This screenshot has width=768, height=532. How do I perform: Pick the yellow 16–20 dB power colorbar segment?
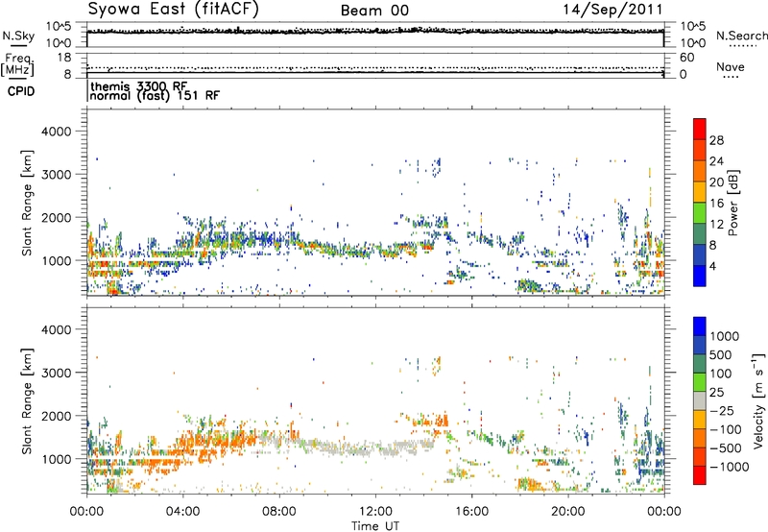700,192
